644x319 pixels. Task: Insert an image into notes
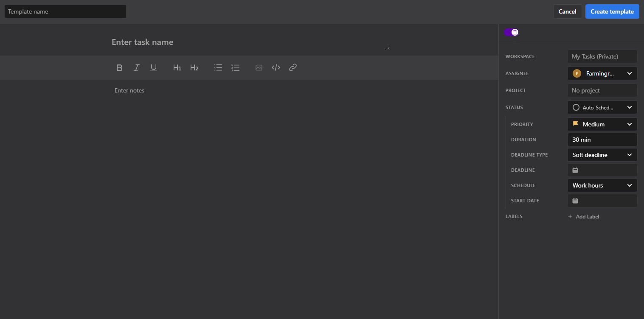[259, 67]
